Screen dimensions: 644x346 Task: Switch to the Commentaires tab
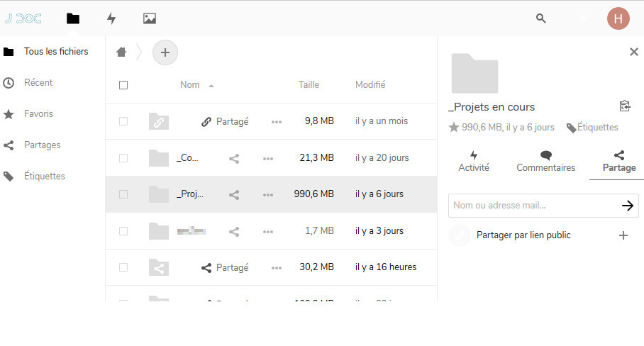546,162
